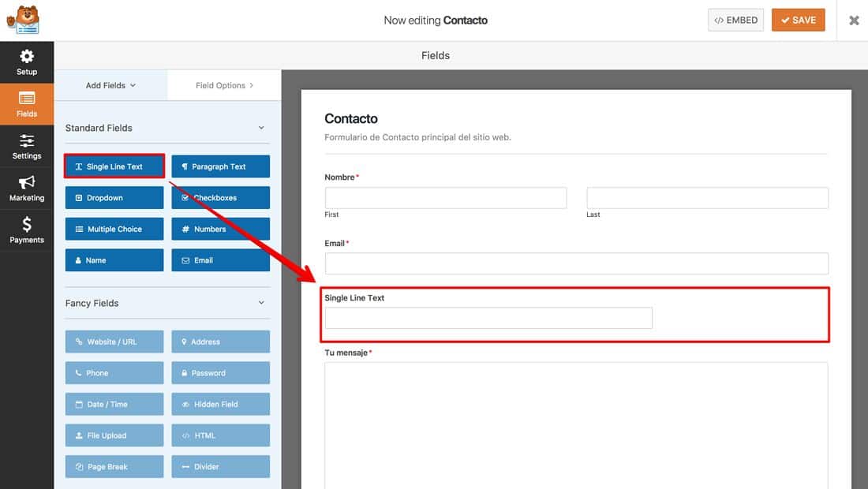Close the form builder with X
The width and height of the screenshot is (868, 489).
coord(854,21)
